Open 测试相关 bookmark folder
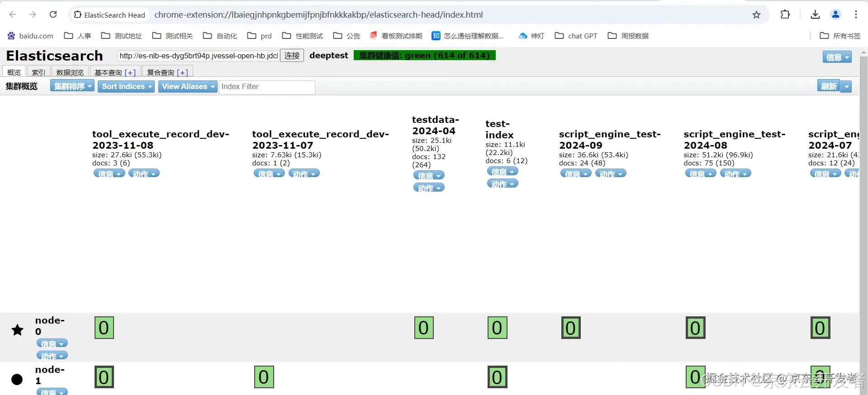This screenshot has width=868, height=395. point(172,36)
